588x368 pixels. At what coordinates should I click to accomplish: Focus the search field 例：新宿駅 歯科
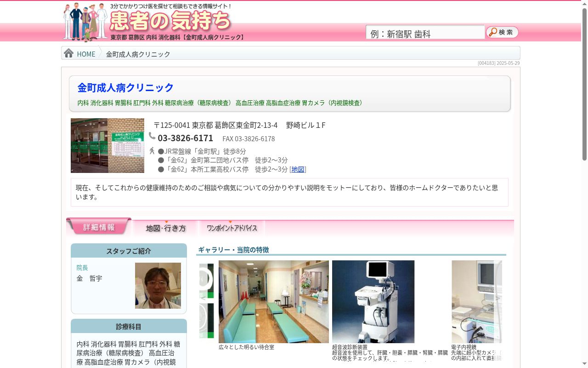coord(425,33)
